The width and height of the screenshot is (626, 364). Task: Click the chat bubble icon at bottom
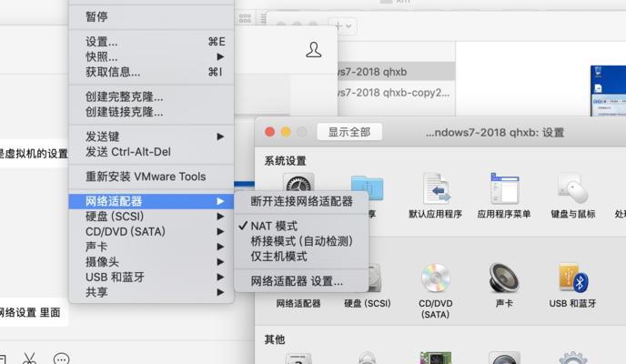coord(62,359)
